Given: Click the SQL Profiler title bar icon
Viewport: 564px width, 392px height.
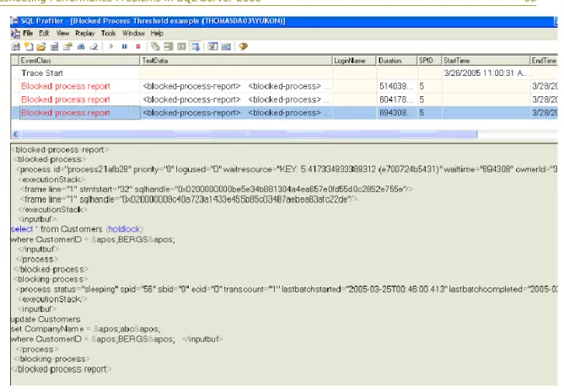Looking at the screenshot, I should click(14, 21).
